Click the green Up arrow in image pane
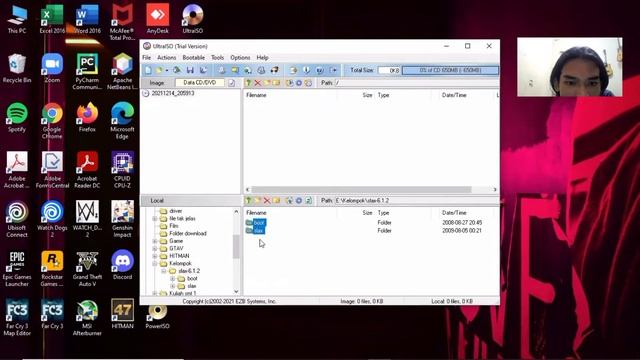640x360 pixels. pyautogui.click(x=248, y=83)
